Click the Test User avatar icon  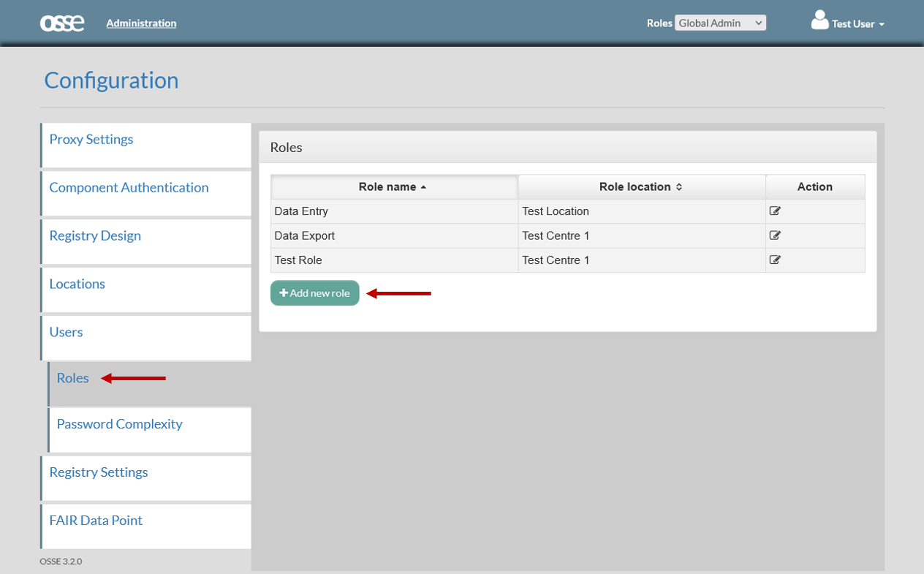point(819,20)
